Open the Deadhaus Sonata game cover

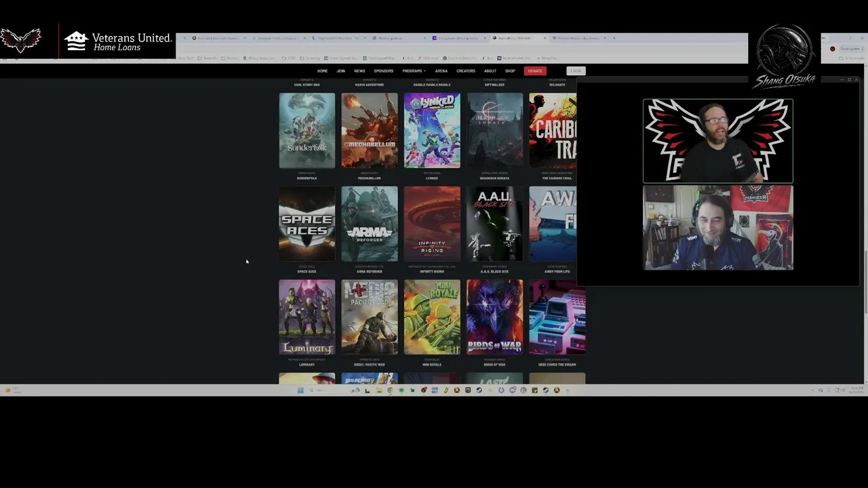click(x=494, y=130)
